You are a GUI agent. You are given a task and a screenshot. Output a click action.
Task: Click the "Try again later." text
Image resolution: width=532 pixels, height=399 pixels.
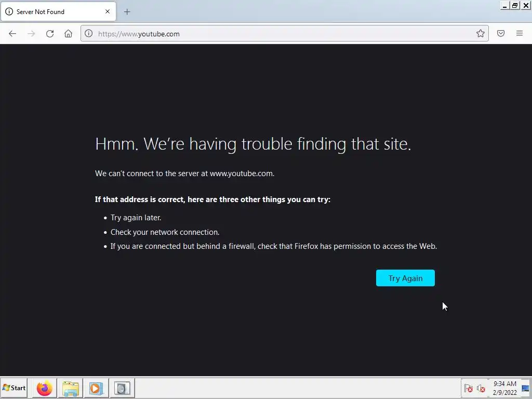pyautogui.click(x=136, y=218)
